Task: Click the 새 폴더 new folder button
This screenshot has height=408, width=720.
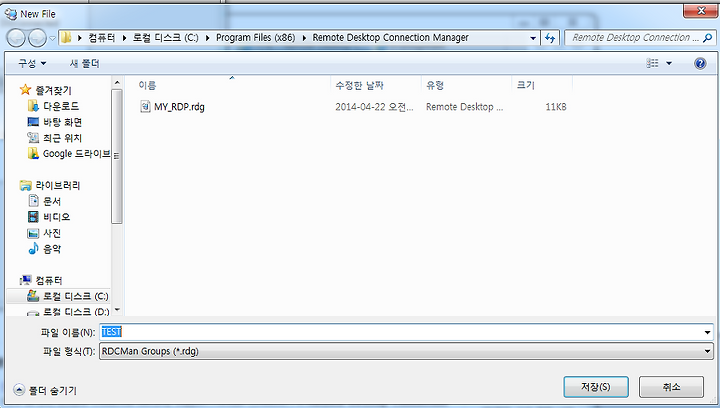Action: pos(84,63)
